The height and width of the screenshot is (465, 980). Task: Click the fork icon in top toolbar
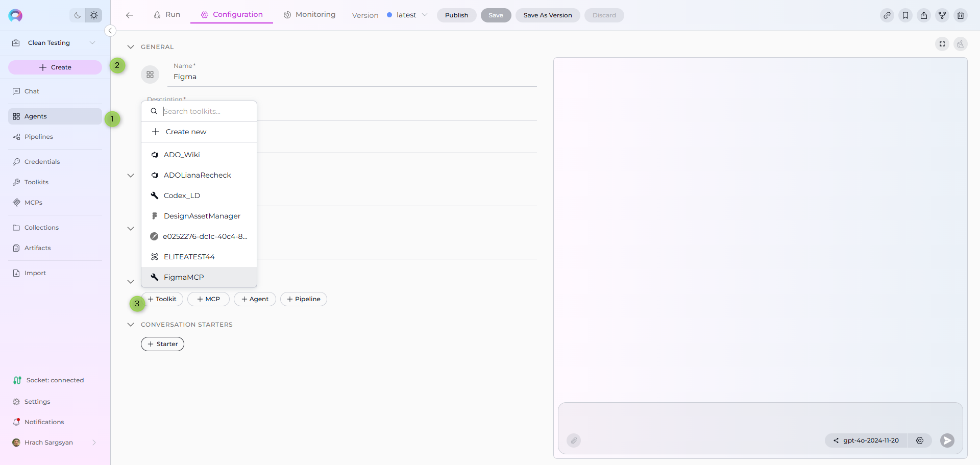tap(942, 15)
